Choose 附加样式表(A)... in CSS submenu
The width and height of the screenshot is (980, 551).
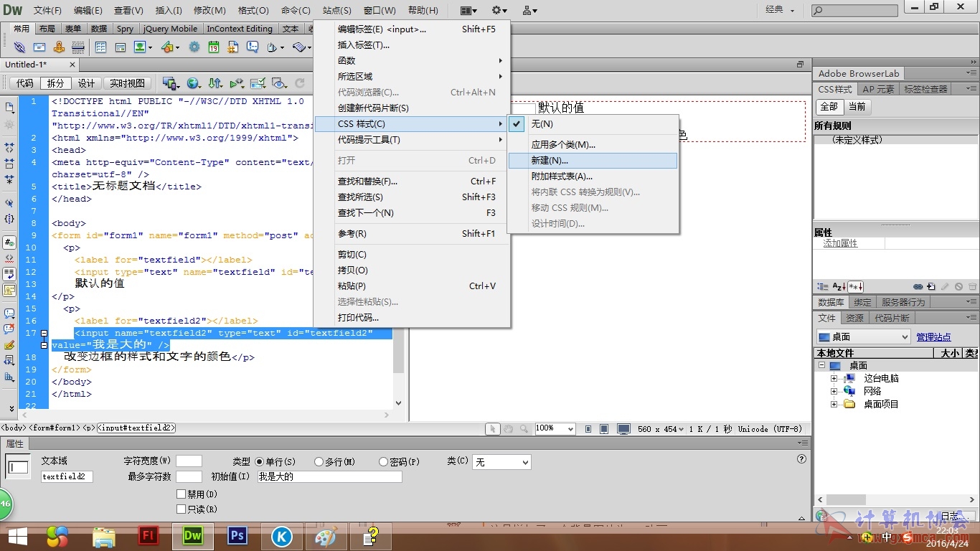click(593, 176)
